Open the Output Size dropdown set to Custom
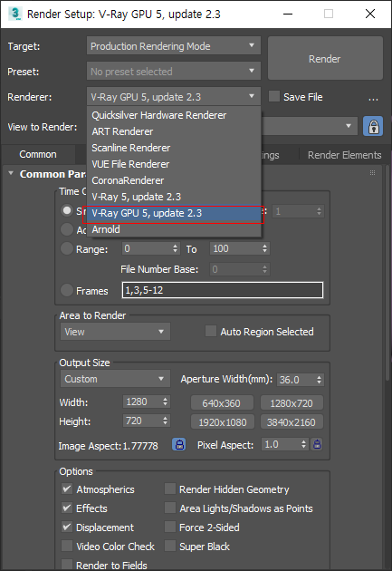Image resolution: width=392 pixels, height=571 pixels. coord(115,379)
